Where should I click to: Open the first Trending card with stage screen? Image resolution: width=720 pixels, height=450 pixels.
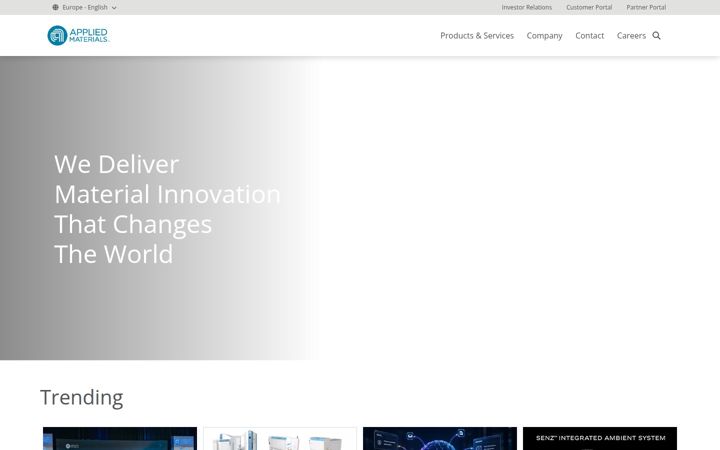tap(120, 439)
